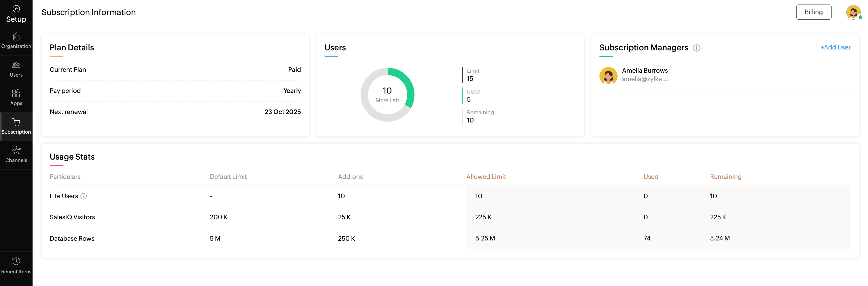868x286 pixels.
Task: Open the Apps sidebar section
Action: (x=16, y=97)
